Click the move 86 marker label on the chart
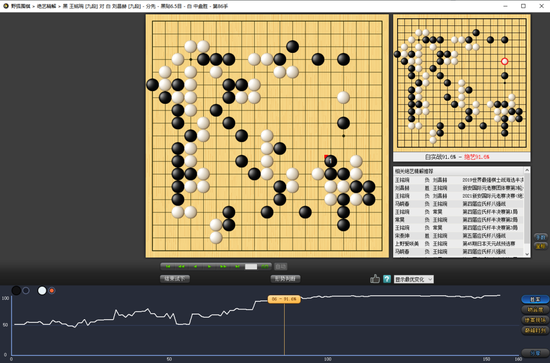This screenshot has width=550, height=363. pos(284,299)
